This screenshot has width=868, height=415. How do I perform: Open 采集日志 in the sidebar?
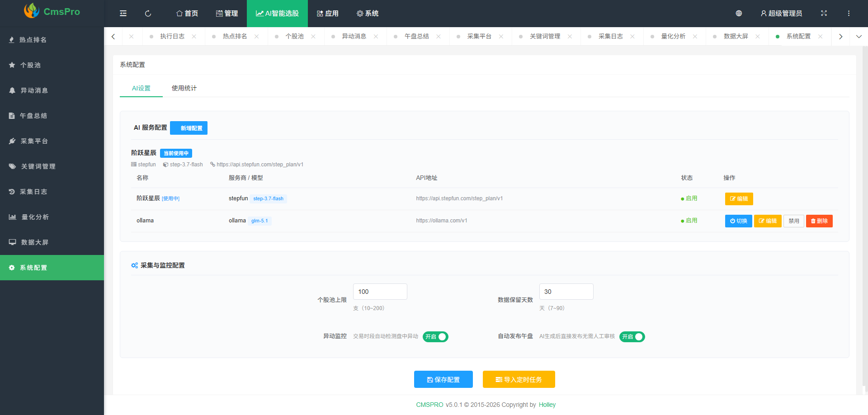pyautogui.click(x=52, y=192)
